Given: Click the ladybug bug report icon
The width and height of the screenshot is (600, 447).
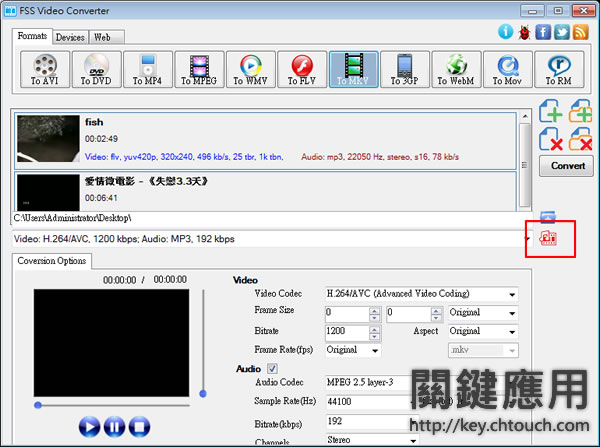Looking at the screenshot, I should tap(526, 32).
